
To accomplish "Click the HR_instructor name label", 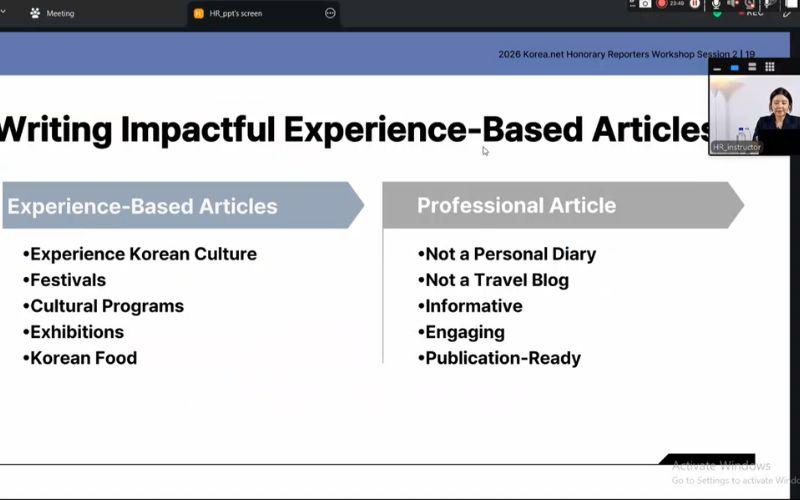I will click(x=736, y=147).
